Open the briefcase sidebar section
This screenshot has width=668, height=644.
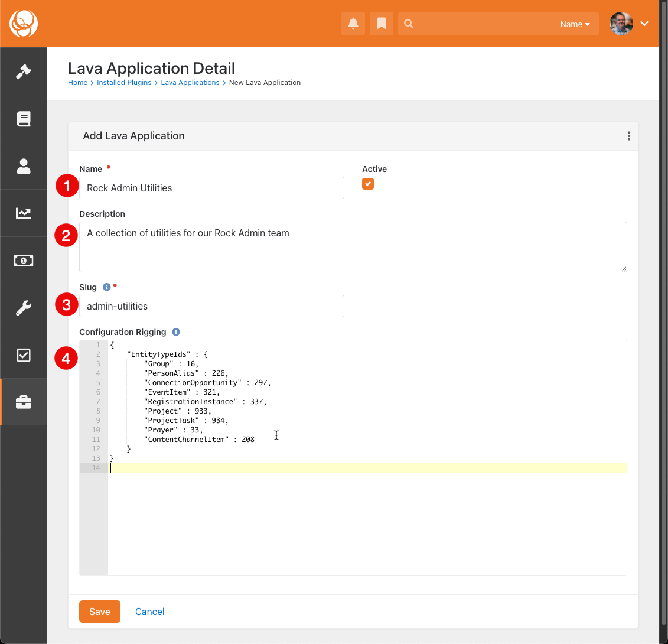point(24,402)
